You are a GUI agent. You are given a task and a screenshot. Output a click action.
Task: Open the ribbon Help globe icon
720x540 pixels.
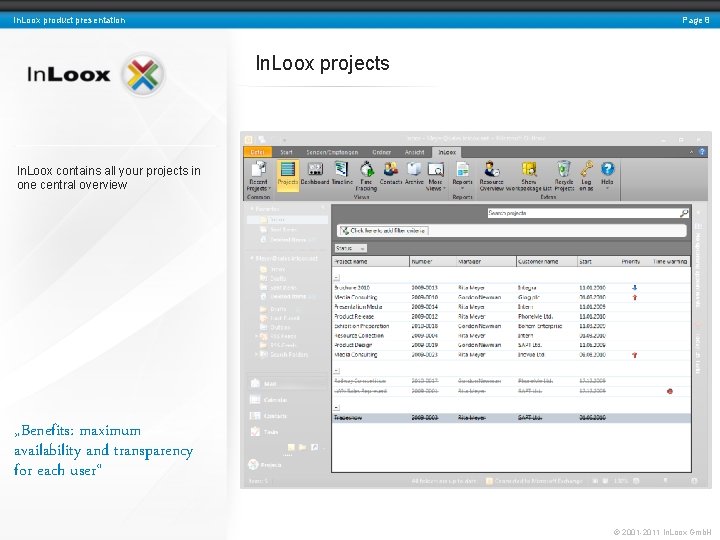point(607,175)
